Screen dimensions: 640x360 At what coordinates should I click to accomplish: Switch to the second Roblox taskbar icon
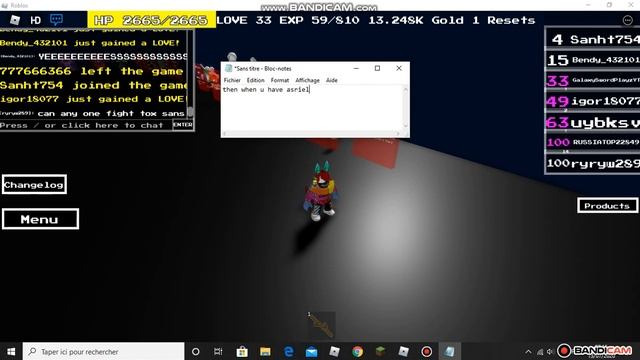[x=404, y=351]
